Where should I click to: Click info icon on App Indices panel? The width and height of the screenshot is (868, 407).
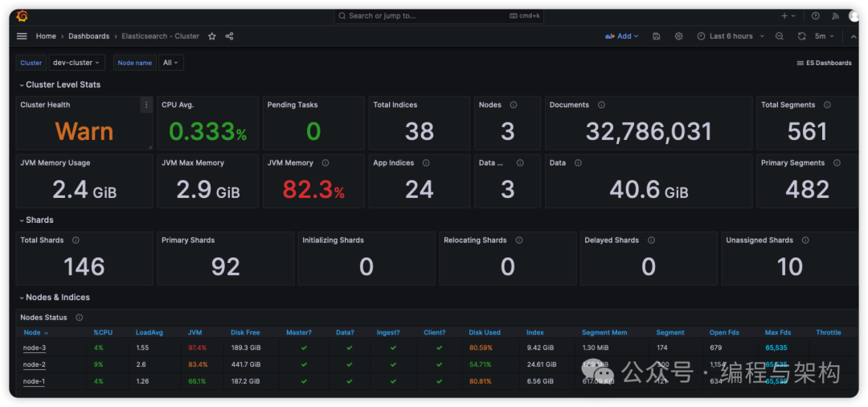(x=426, y=162)
